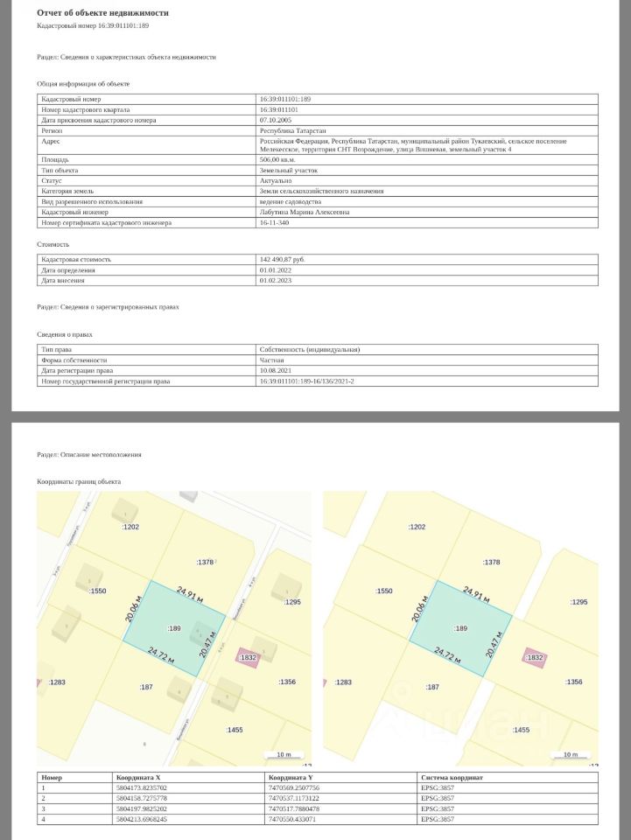Click X coordinate "5804197.9825202" in row 3
The width and height of the screenshot is (631, 840).
pos(142,808)
